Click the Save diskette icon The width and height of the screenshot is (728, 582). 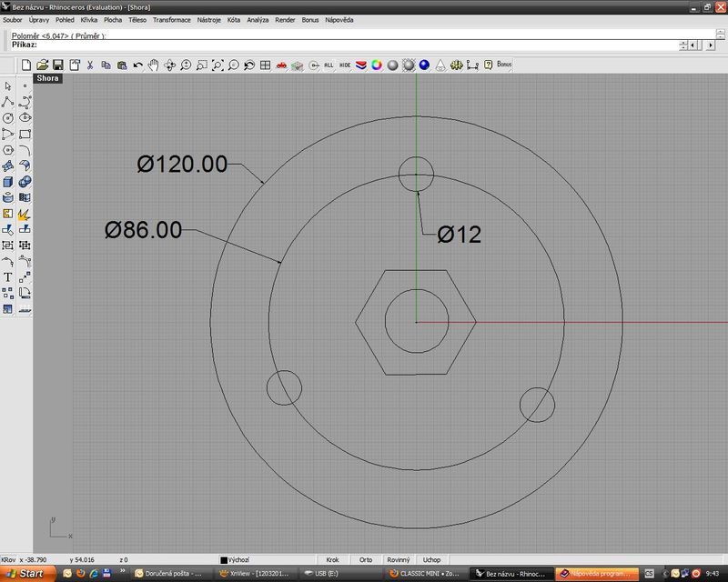pyautogui.click(x=57, y=65)
